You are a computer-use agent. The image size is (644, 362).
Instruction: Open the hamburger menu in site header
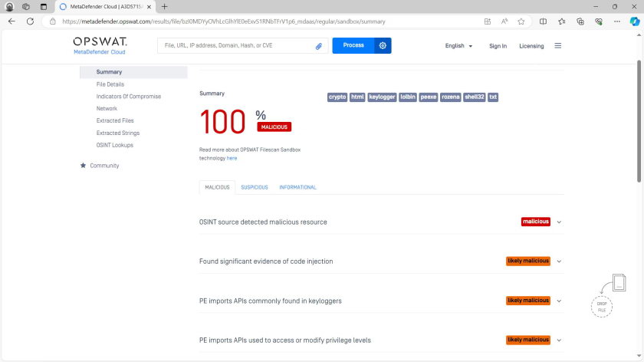(557, 46)
